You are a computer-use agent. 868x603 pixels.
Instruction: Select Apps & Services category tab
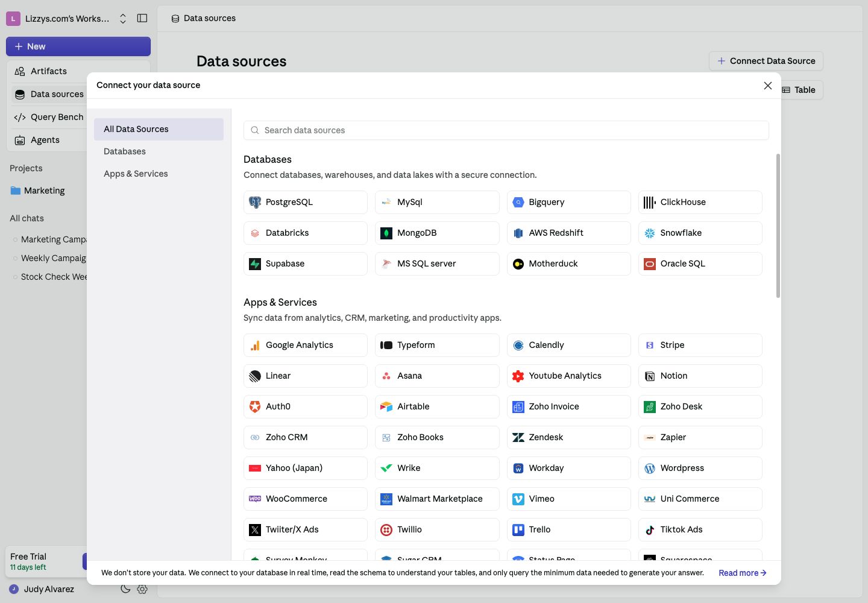tap(159, 174)
